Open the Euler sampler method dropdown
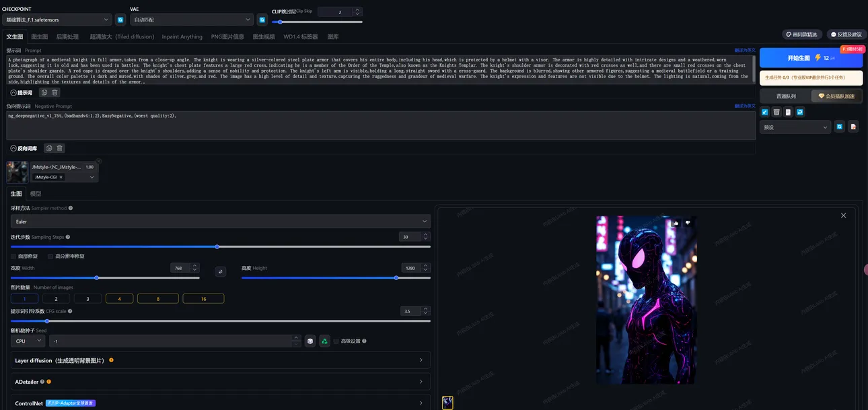This screenshot has height=410, width=868. tap(220, 221)
